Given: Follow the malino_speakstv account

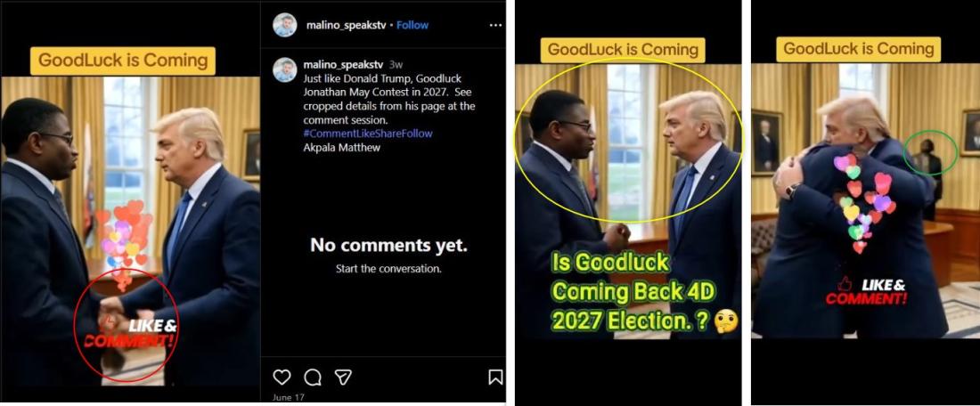Looking at the screenshot, I should (412, 25).
